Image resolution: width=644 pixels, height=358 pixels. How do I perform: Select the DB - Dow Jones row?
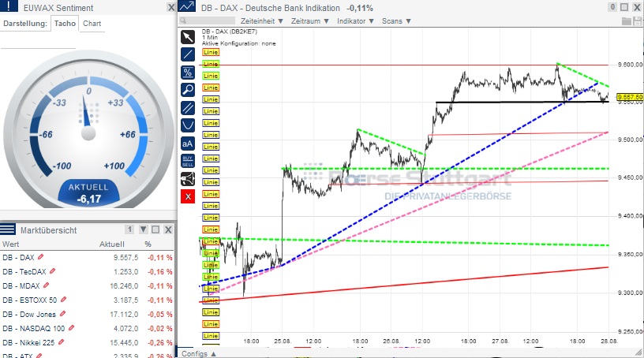87,314
